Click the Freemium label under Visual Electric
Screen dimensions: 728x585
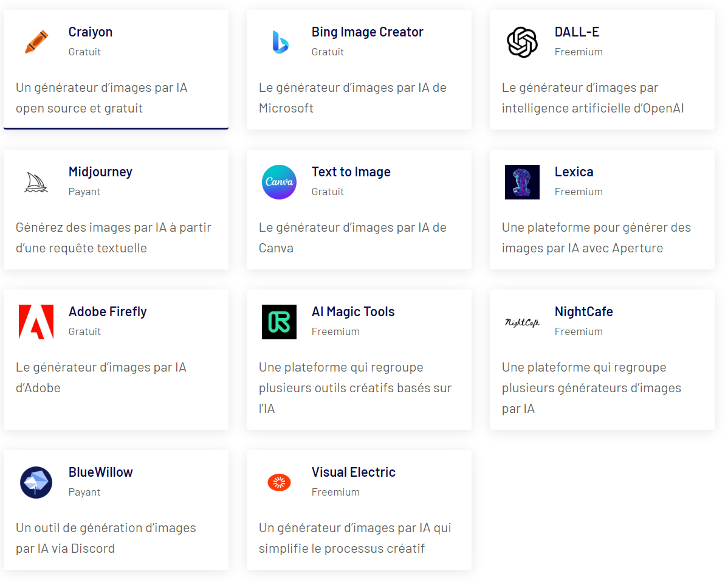point(335,492)
